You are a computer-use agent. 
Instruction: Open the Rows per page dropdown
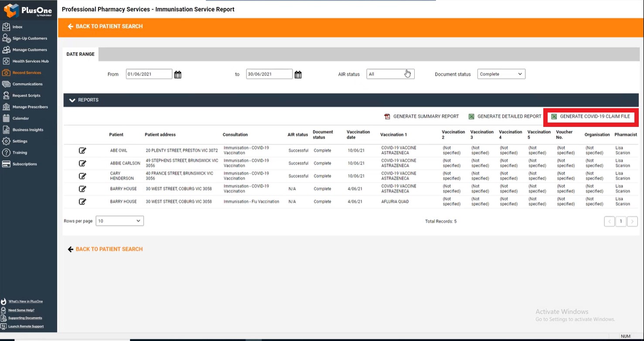click(x=119, y=221)
